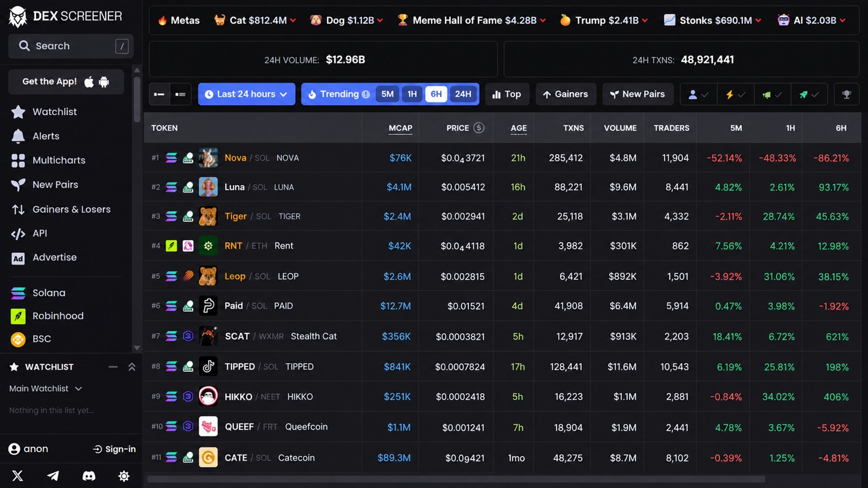Open the Telegram social icon
This screenshot has width=868, height=488.
[53, 476]
